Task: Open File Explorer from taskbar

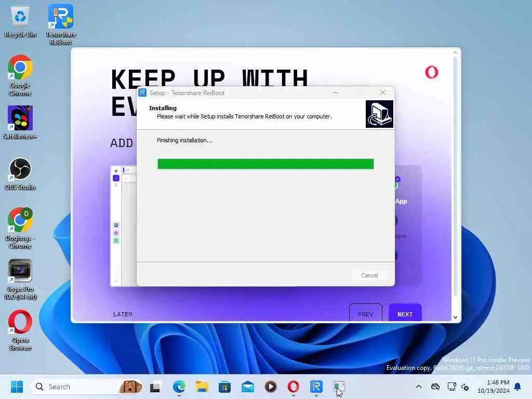Action: pyautogui.click(x=202, y=387)
